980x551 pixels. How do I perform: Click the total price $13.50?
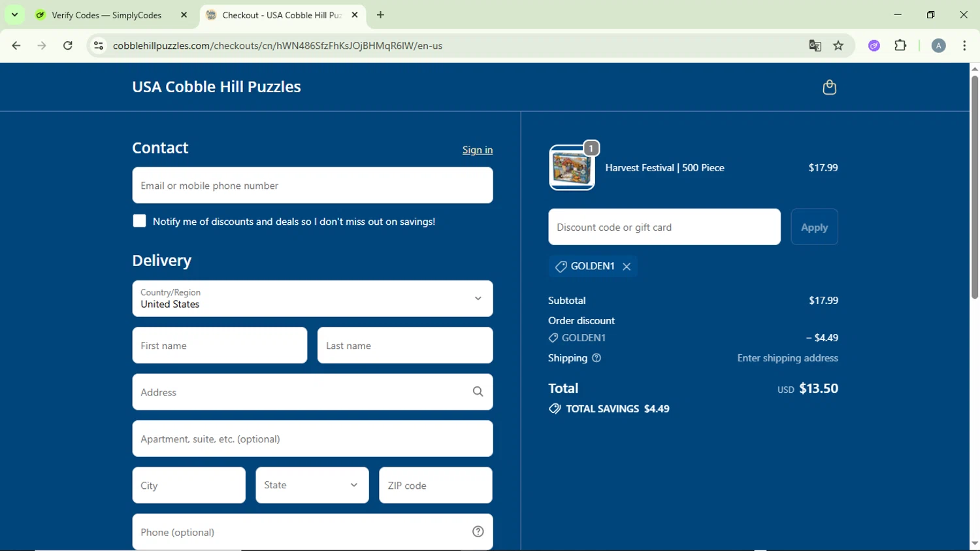819,388
